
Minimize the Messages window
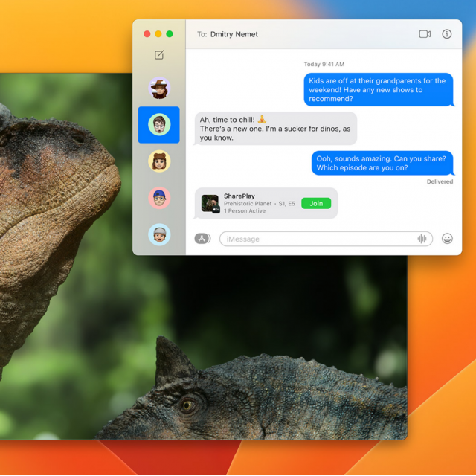(x=158, y=34)
